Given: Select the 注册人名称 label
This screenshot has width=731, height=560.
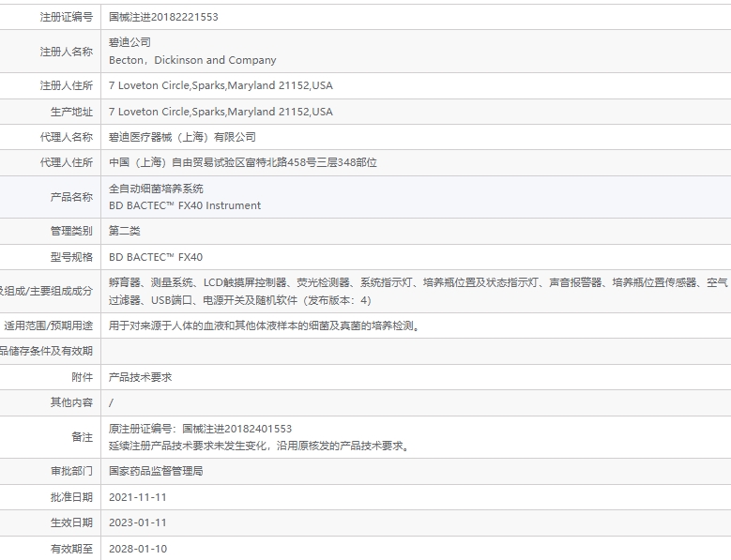Looking at the screenshot, I should pyautogui.click(x=67, y=52).
